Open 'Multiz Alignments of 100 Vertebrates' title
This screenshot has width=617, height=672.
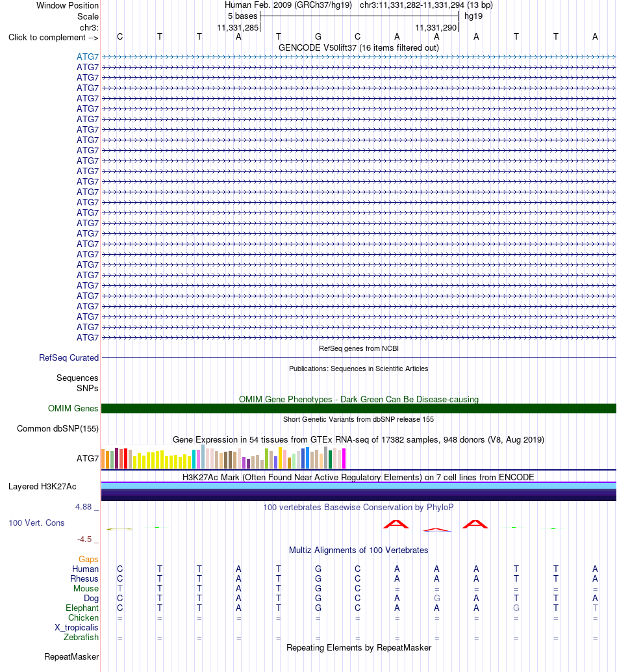coord(359,550)
